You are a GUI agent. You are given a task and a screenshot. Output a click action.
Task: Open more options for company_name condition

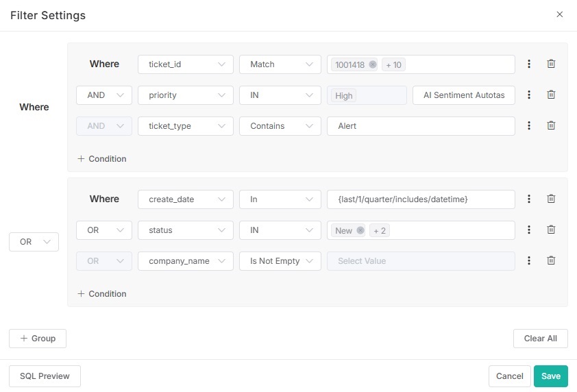point(529,260)
